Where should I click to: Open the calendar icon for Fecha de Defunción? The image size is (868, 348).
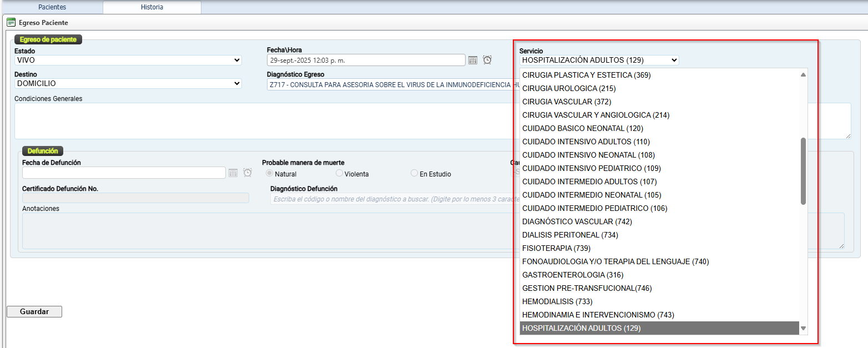coord(233,173)
